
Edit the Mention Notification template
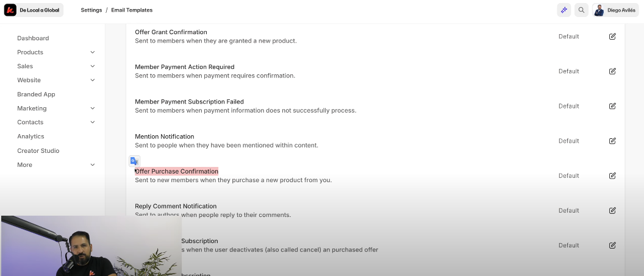point(612,141)
